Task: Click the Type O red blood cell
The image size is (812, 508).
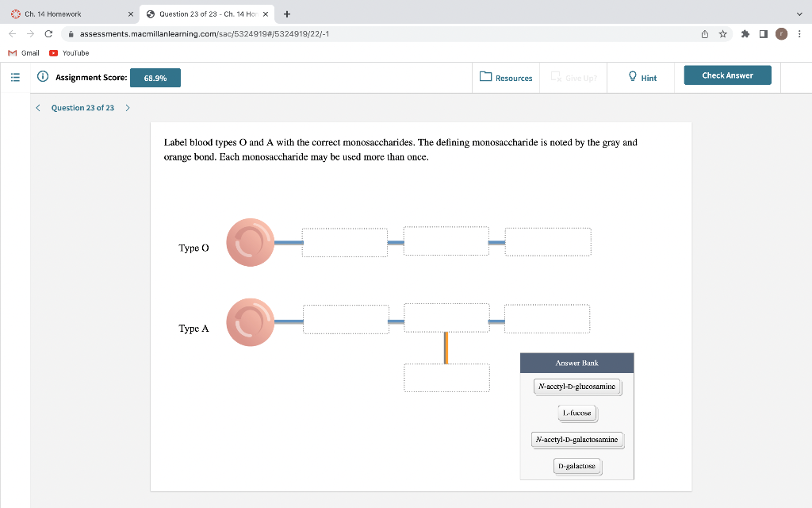Action: [250, 242]
